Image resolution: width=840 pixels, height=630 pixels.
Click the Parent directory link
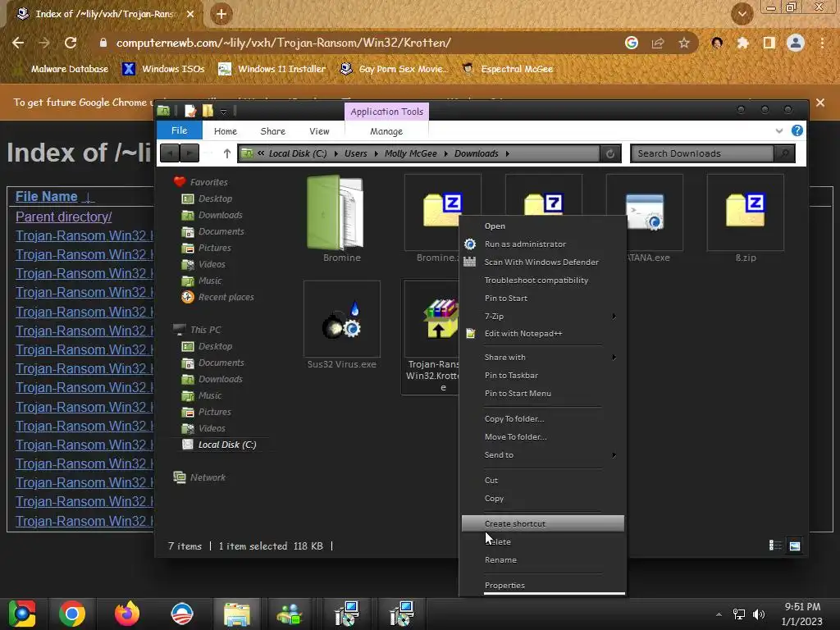tap(64, 217)
